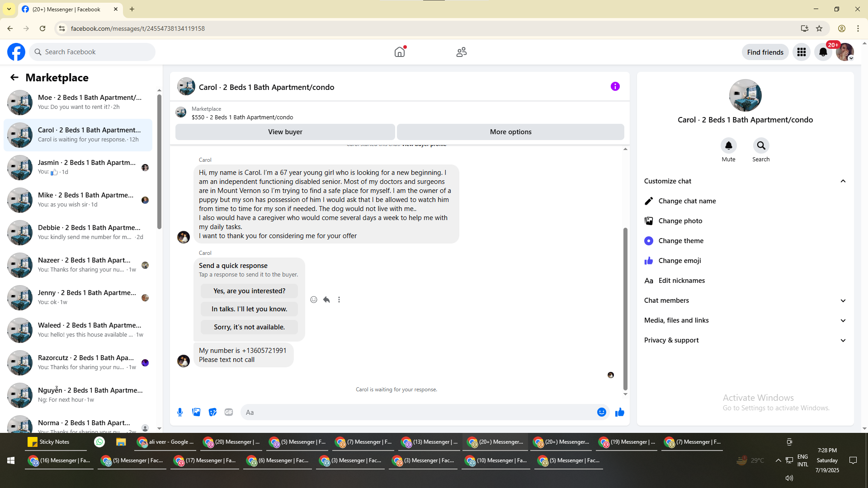Screen dimensions: 868x488
Task: Toggle the conversation information panel
Action: tap(615, 86)
